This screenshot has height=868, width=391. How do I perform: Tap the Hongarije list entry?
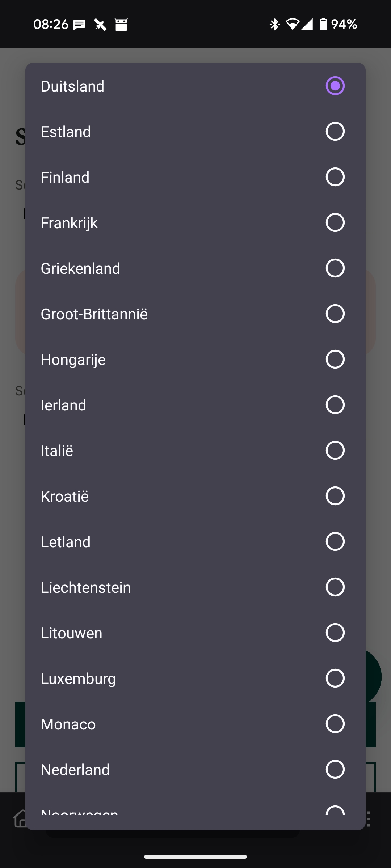pyautogui.click(x=73, y=359)
